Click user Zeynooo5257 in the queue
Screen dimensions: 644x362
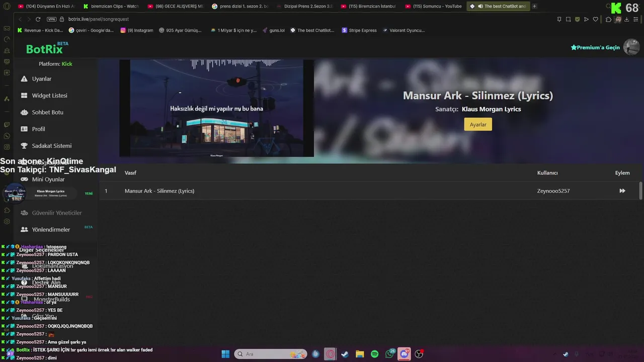coord(553,191)
